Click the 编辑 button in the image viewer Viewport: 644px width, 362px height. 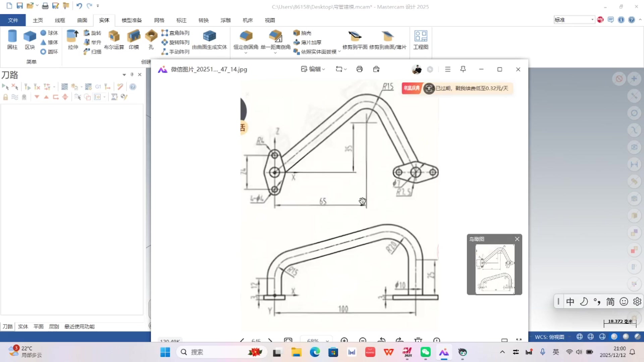coord(313,69)
